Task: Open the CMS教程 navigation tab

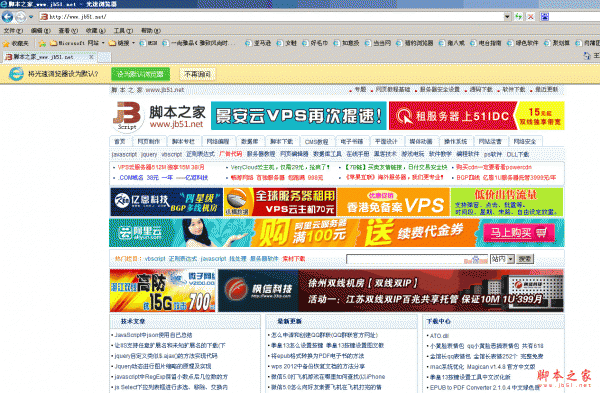Action: pos(316,142)
